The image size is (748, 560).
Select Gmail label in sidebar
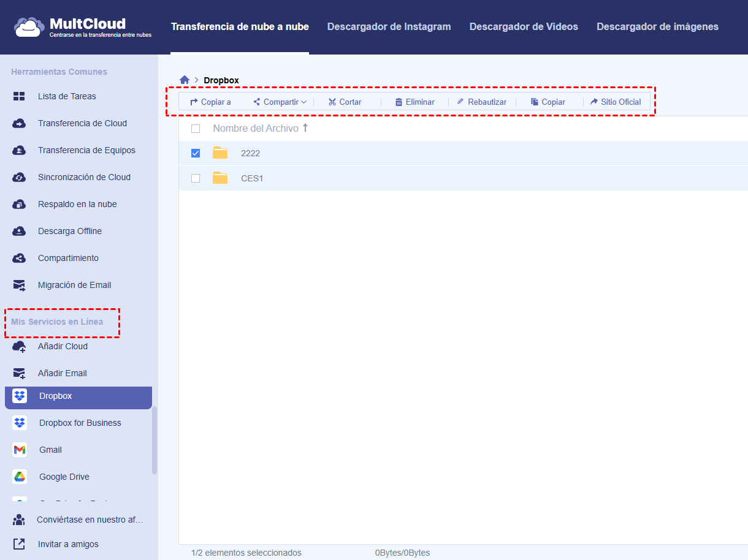point(50,450)
